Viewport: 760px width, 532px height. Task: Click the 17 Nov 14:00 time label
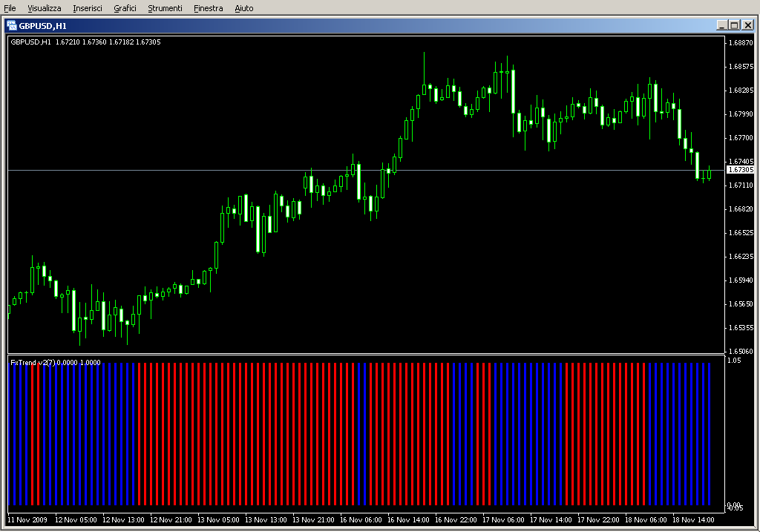click(551, 520)
